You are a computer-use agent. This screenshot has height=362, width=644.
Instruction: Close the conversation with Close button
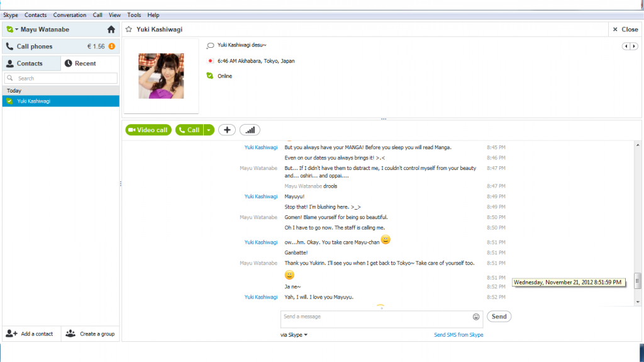(625, 30)
